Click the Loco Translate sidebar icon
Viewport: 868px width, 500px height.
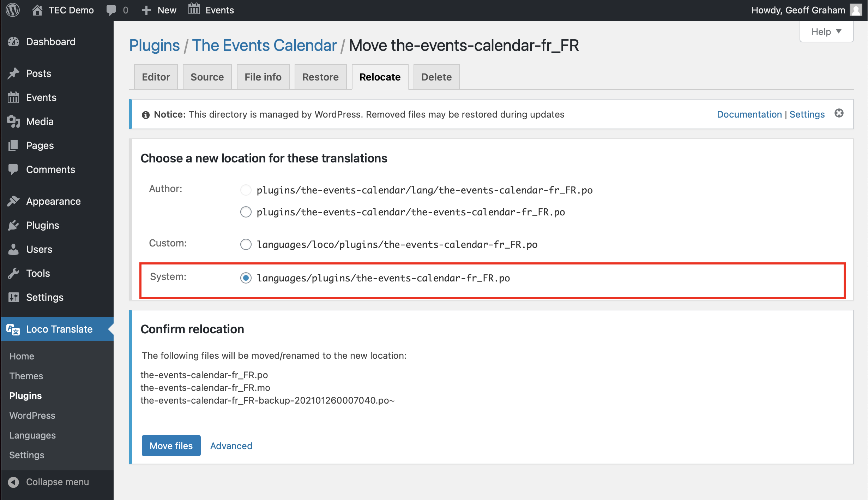tap(13, 329)
